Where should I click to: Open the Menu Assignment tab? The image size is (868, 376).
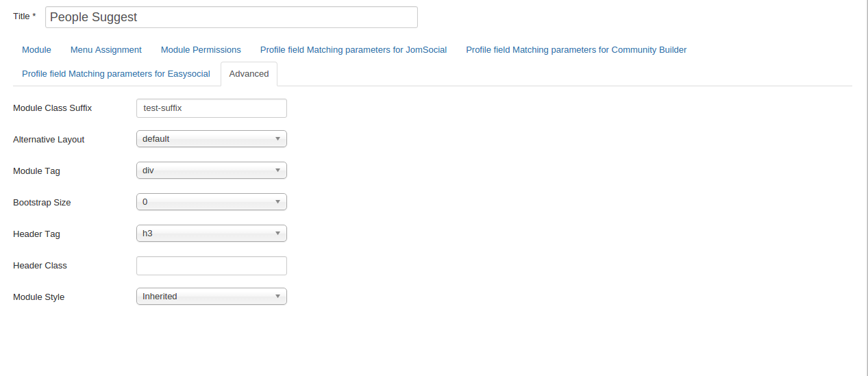point(106,50)
